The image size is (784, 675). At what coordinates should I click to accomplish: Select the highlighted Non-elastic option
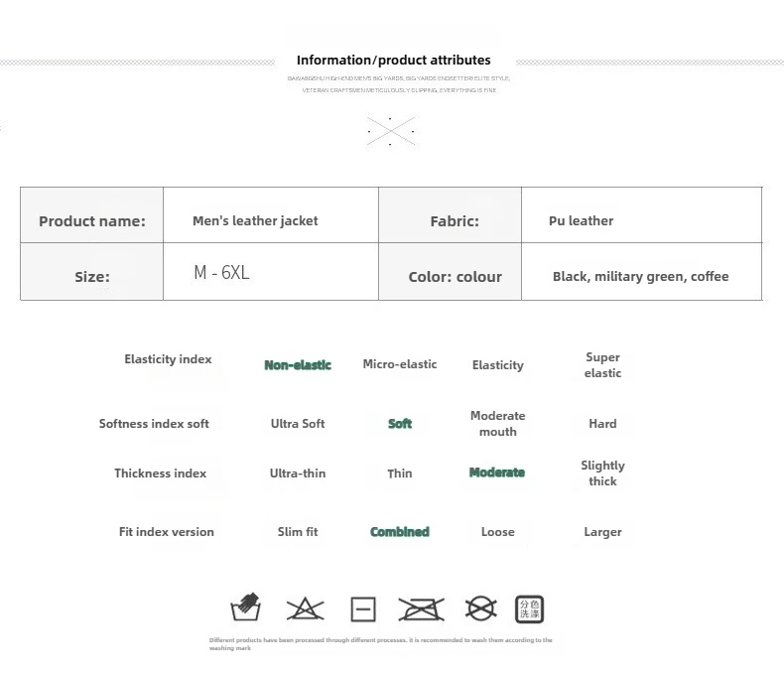298,365
